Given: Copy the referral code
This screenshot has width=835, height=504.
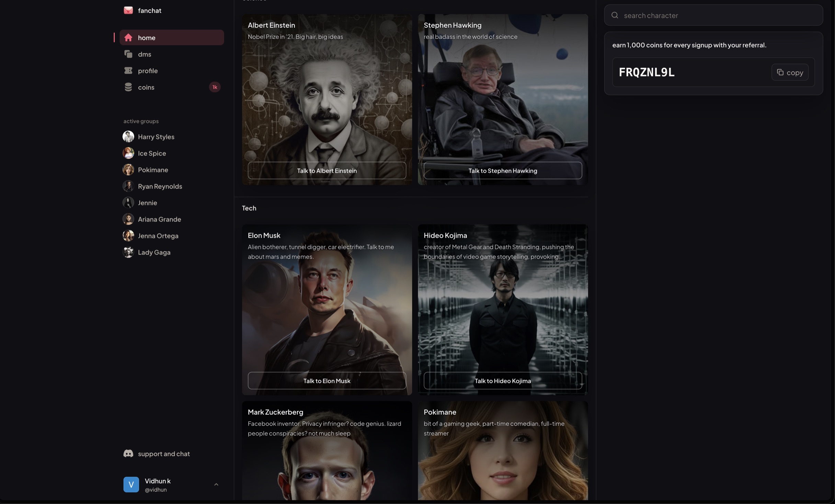Looking at the screenshot, I should [x=790, y=72].
